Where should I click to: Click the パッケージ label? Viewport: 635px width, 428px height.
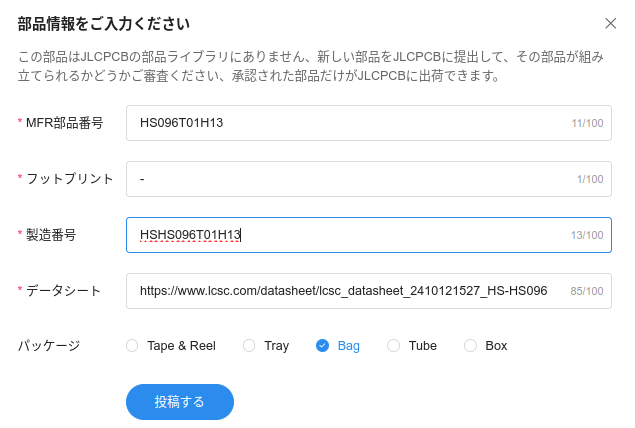[49, 346]
